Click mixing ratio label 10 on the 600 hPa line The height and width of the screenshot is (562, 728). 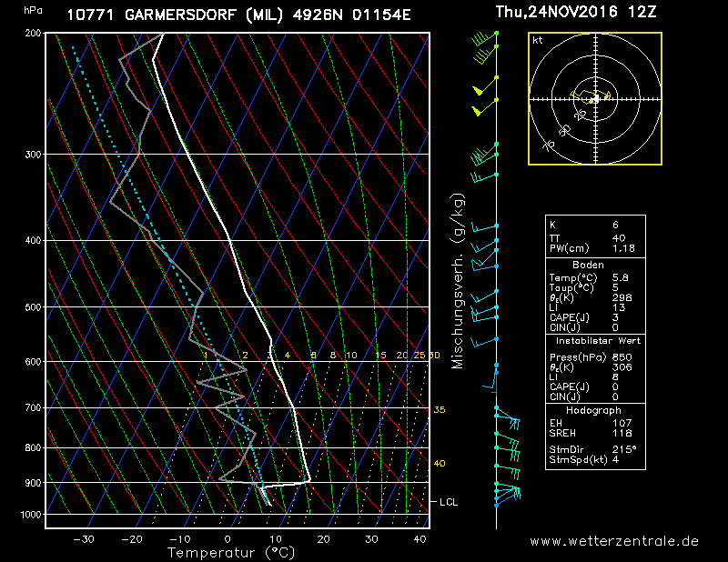tap(351, 356)
